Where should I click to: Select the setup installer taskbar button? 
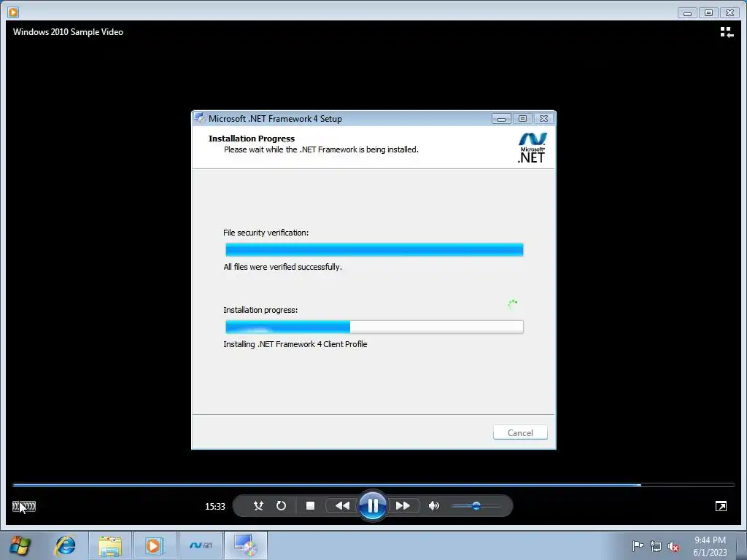tap(246, 545)
